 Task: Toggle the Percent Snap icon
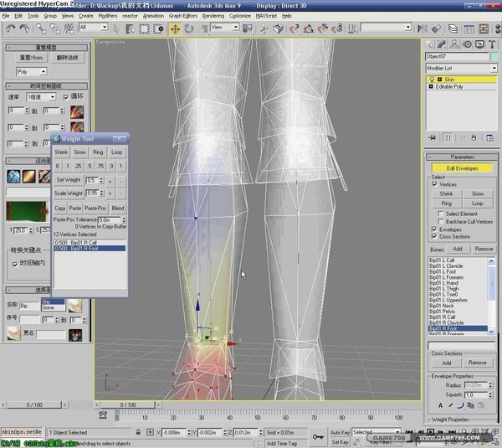[322, 28]
